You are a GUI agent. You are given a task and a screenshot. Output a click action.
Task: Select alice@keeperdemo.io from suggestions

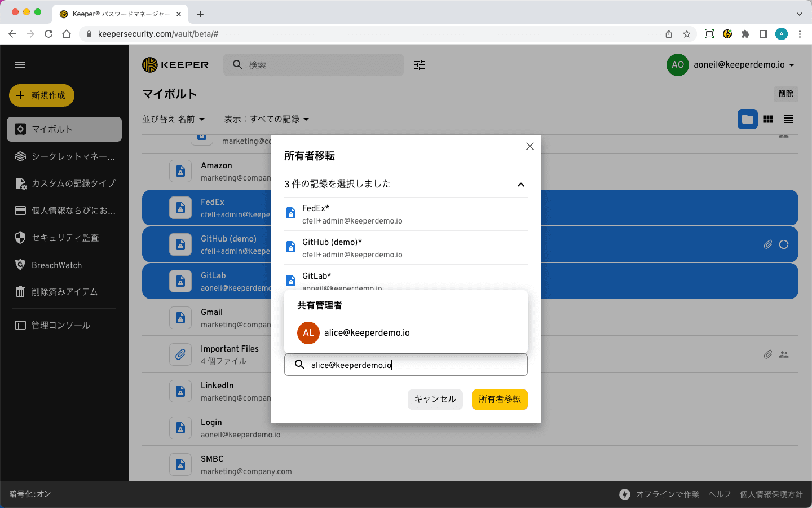367,333
